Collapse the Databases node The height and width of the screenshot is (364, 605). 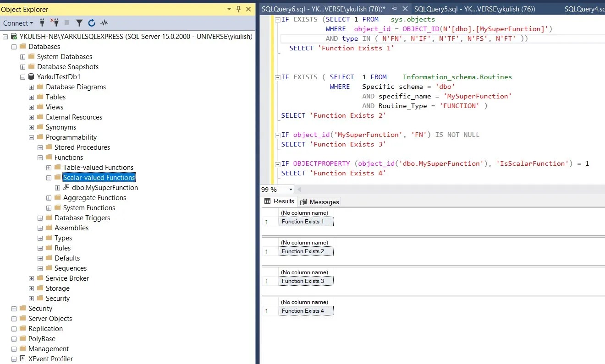click(x=14, y=47)
